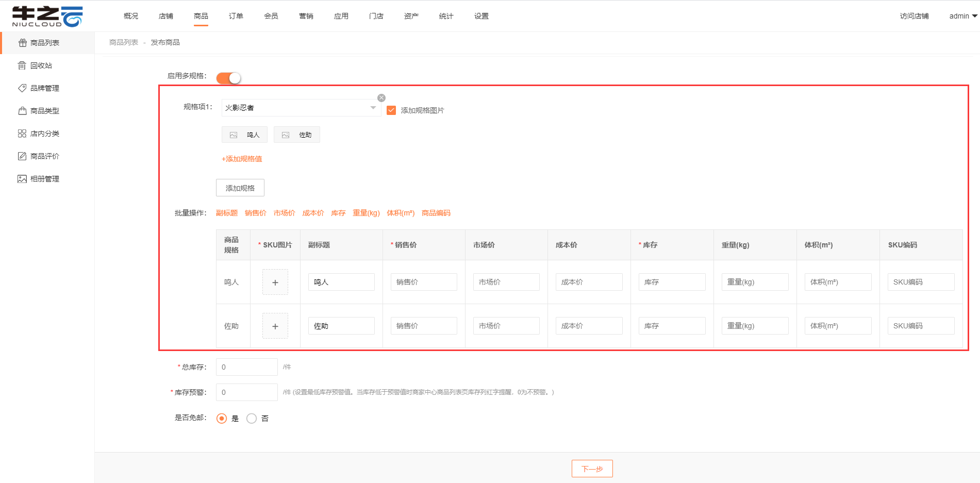Focus SKU编码 field in 佐助 row

point(921,326)
